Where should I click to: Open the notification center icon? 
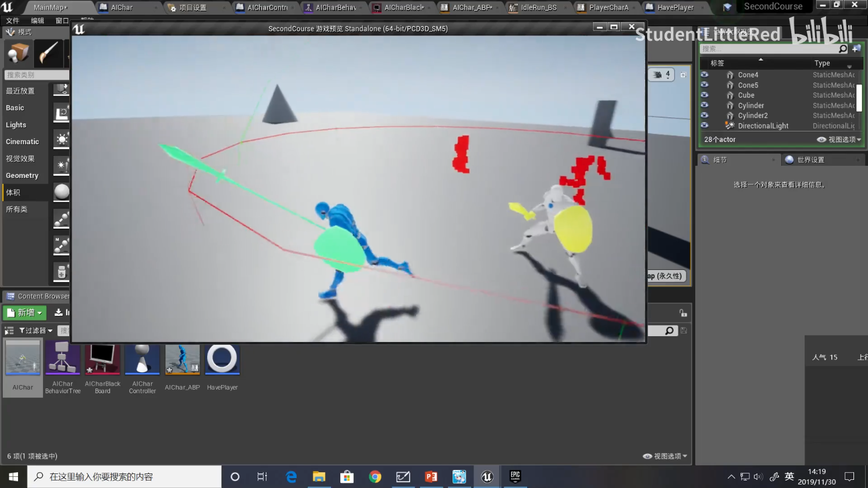849,477
